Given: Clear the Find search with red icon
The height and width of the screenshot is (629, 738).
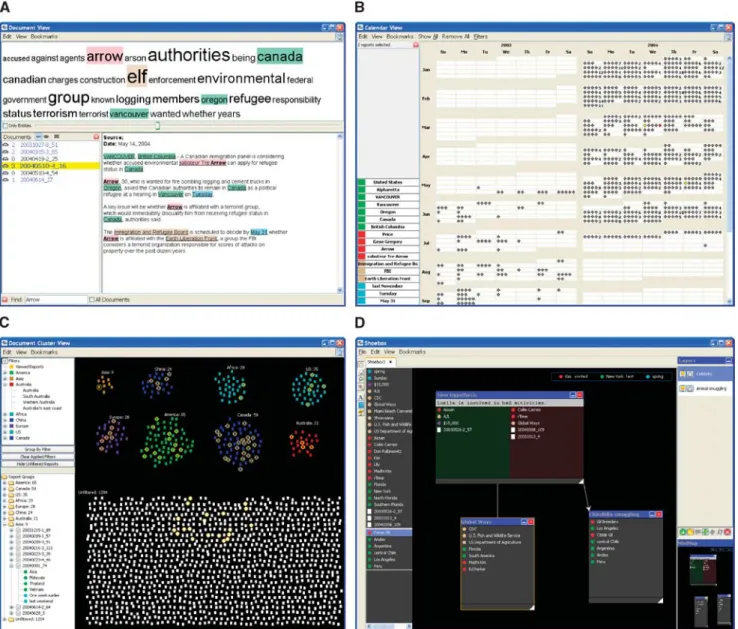Looking at the screenshot, I should pyautogui.click(x=5, y=299).
